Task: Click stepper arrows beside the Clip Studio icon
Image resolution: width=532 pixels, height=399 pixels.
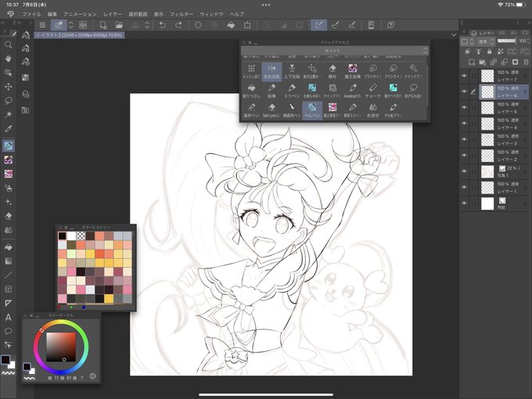Action: 71,25
